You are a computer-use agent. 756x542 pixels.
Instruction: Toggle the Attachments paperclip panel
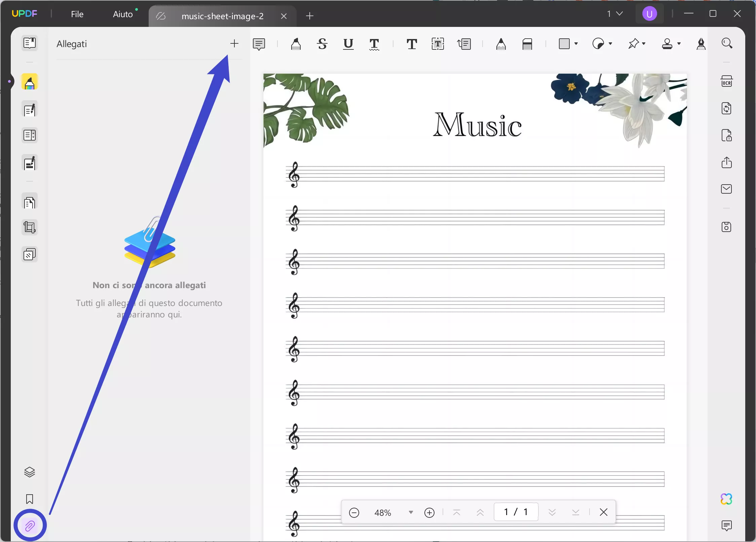30,526
